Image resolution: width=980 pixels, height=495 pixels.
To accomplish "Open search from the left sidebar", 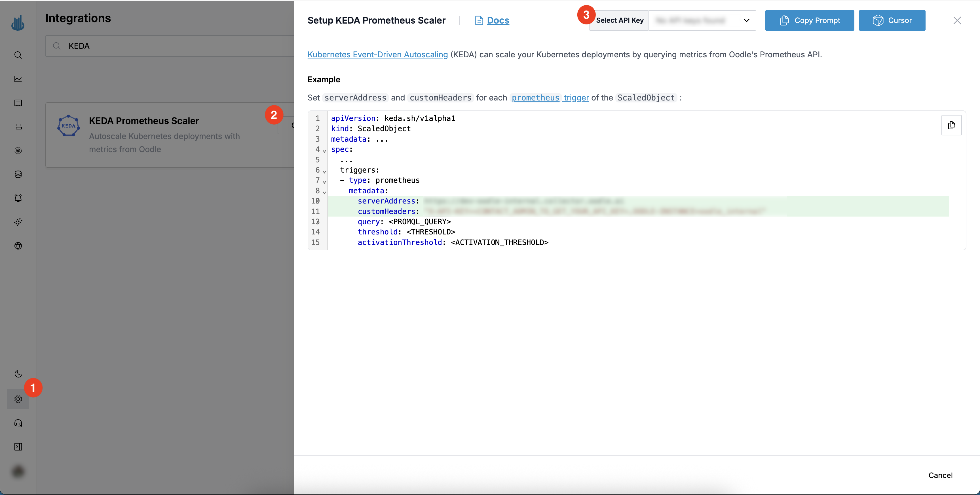I will [18, 55].
